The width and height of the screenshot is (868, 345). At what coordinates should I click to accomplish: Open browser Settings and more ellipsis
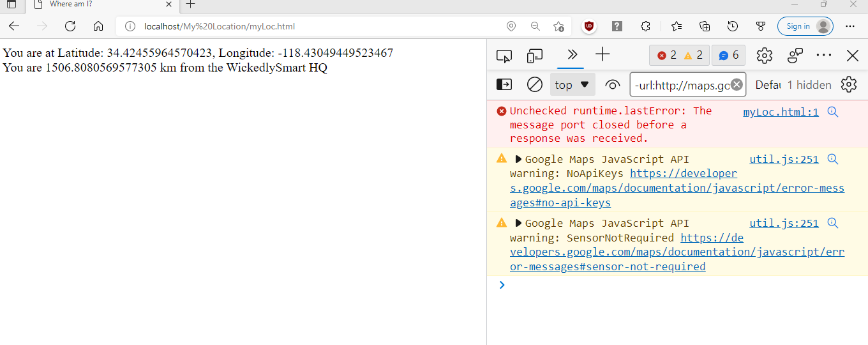tap(850, 26)
